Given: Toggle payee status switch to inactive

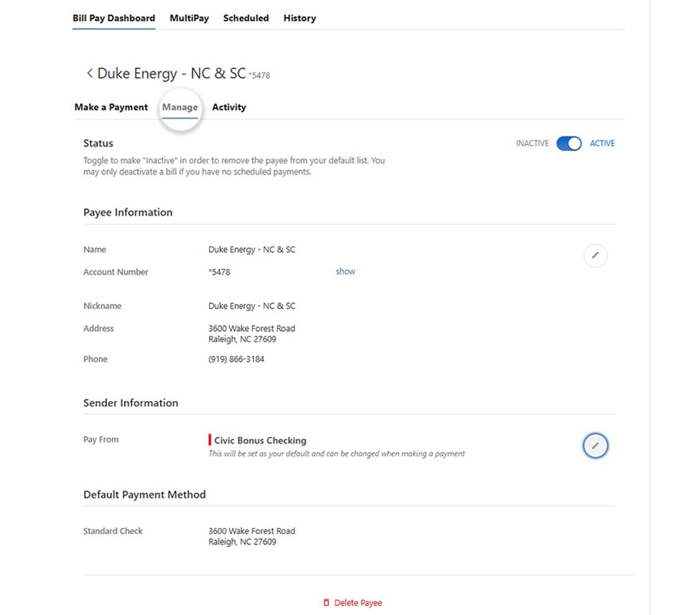Looking at the screenshot, I should coord(569,143).
